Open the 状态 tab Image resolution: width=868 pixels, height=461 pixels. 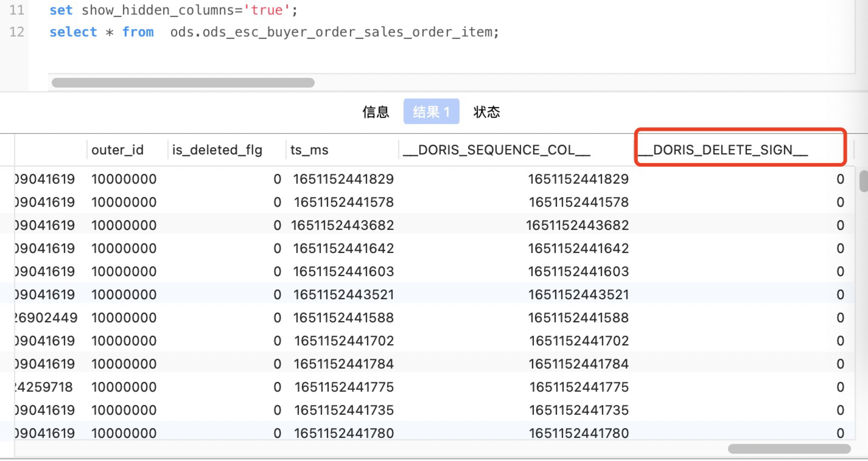pos(486,112)
